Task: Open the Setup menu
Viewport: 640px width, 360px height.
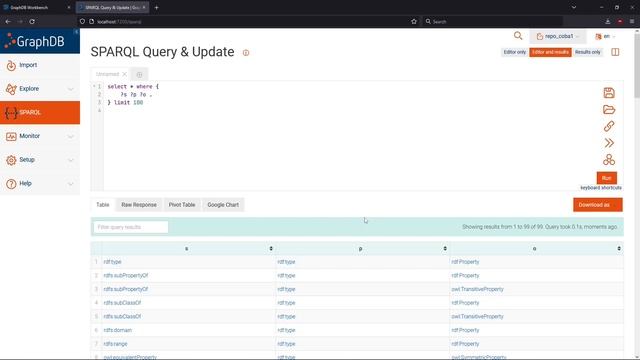Action: (x=27, y=160)
